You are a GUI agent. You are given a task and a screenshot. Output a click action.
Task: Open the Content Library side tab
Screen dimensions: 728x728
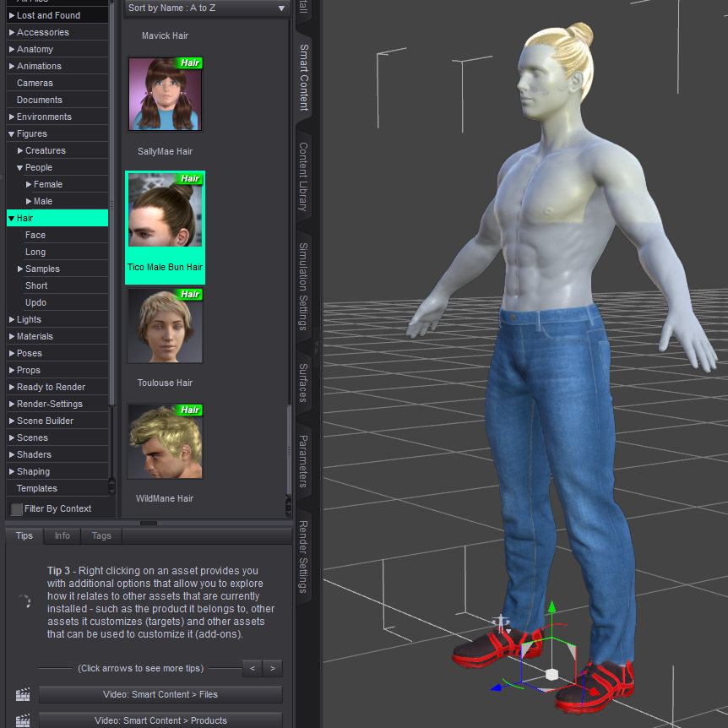304,177
